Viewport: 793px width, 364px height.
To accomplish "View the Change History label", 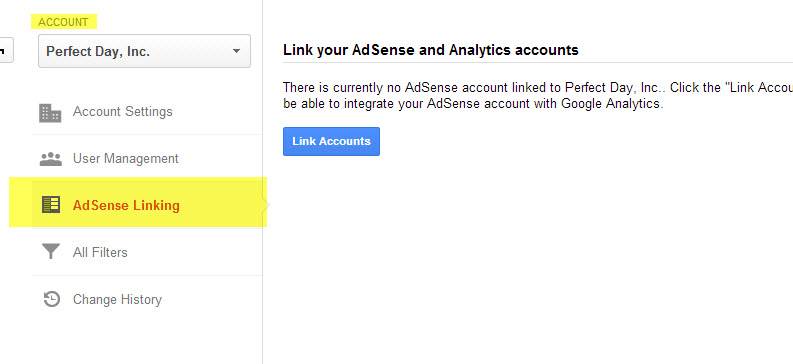I will click(x=117, y=299).
